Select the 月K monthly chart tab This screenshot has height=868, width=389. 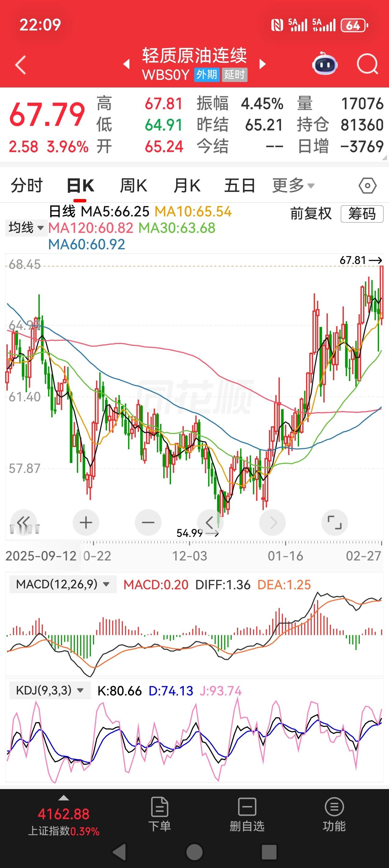[187, 185]
